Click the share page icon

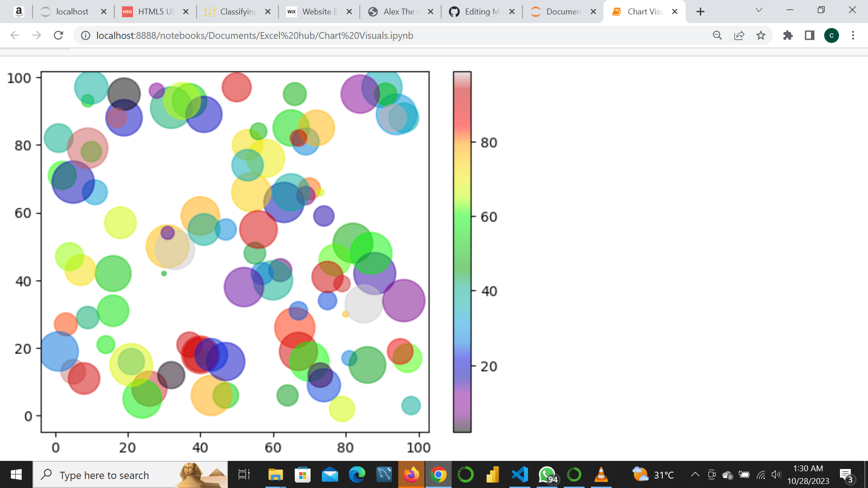[x=739, y=35]
